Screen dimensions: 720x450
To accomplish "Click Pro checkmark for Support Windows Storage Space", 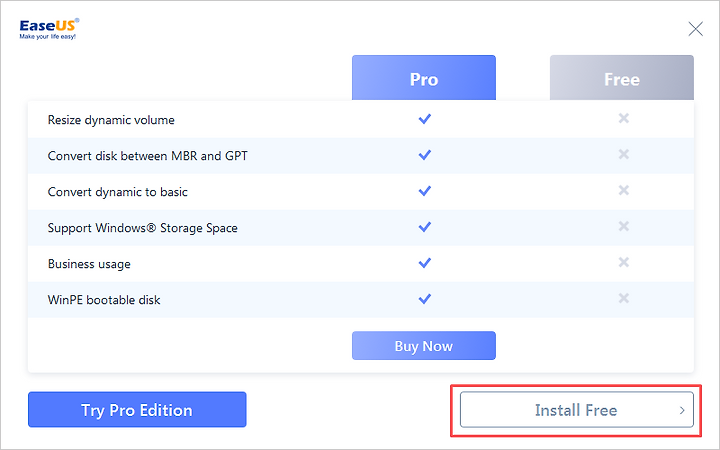I will (x=425, y=227).
